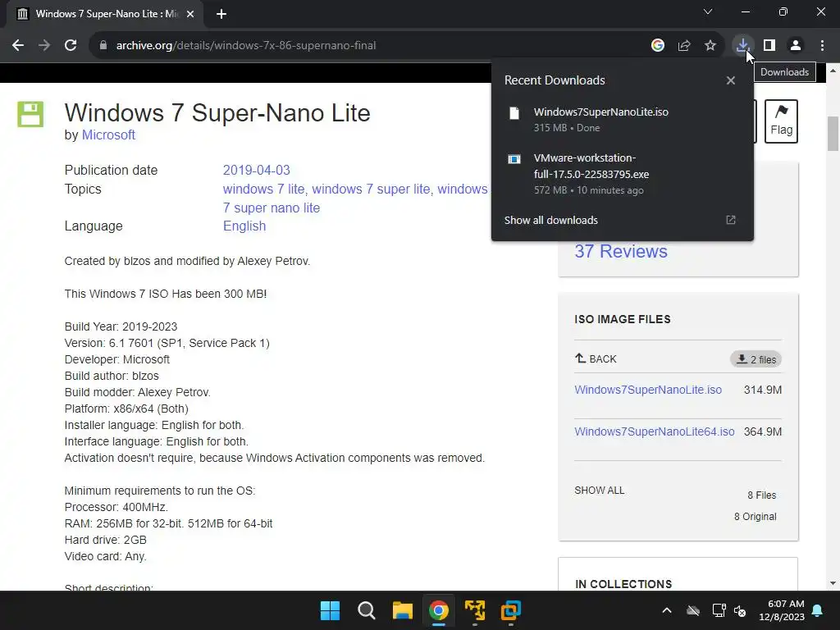
Task: Click the Google icon in the address bar
Action: [658, 46]
